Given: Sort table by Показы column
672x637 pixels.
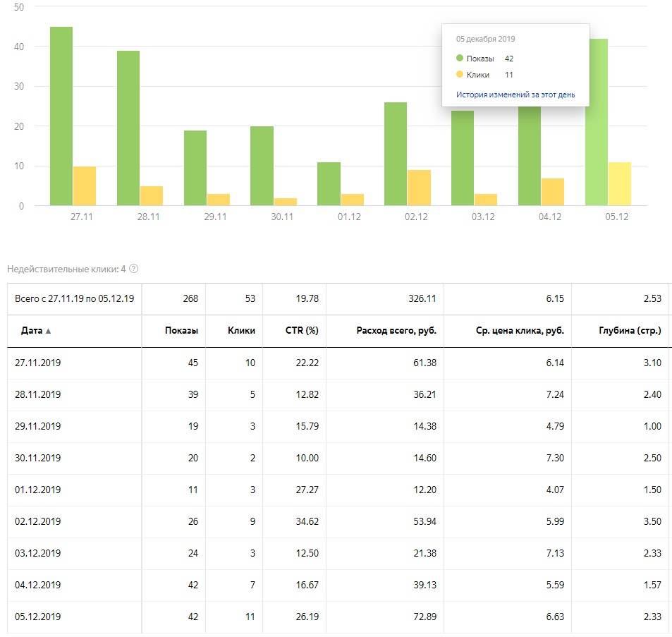Looking at the screenshot, I should [181, 330].
